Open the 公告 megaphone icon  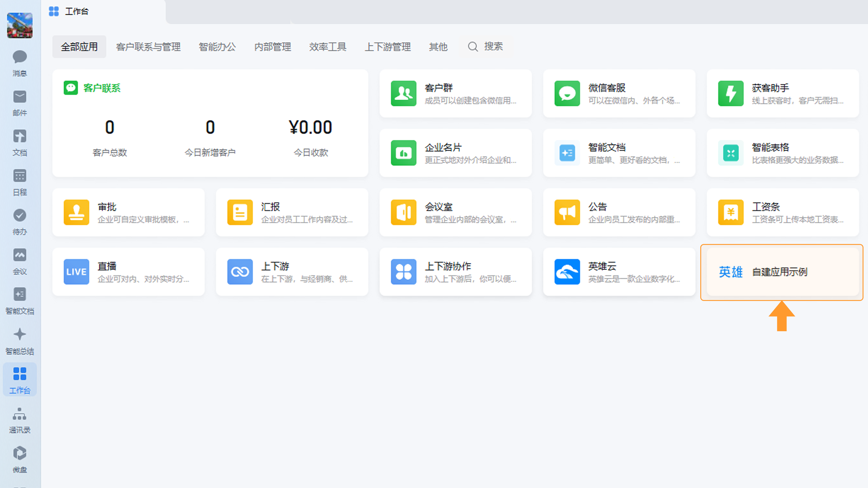click(567, 212)
